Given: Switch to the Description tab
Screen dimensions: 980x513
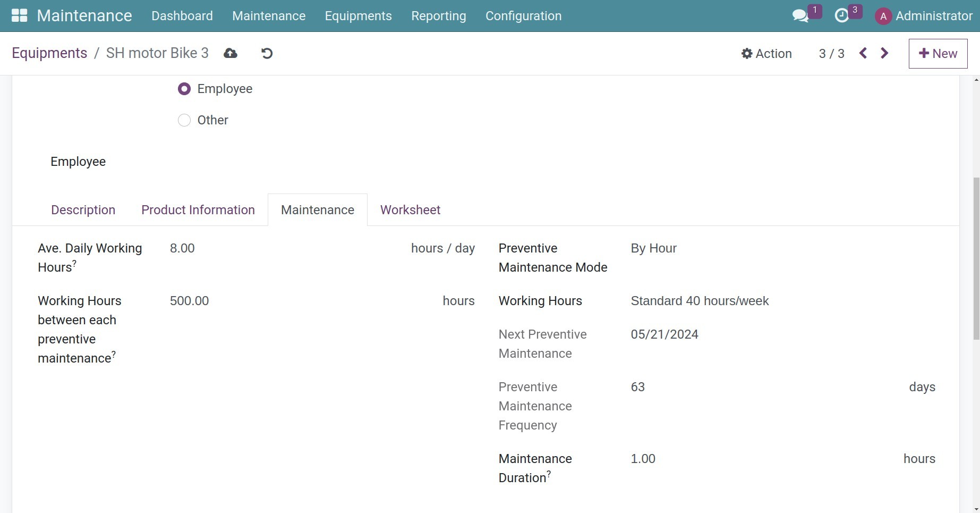Looking at the screenshot, I should tap(83, 210).
